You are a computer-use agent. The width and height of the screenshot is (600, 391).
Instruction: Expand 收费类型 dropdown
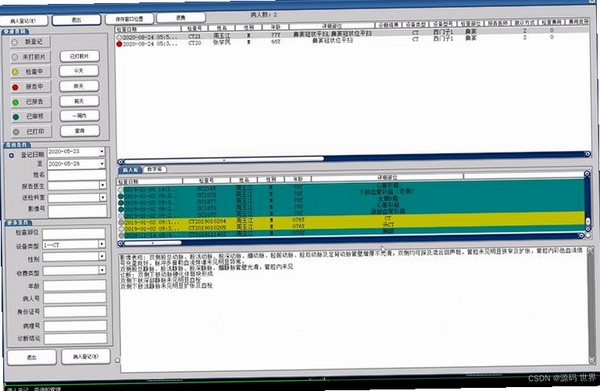click(102, 270)
